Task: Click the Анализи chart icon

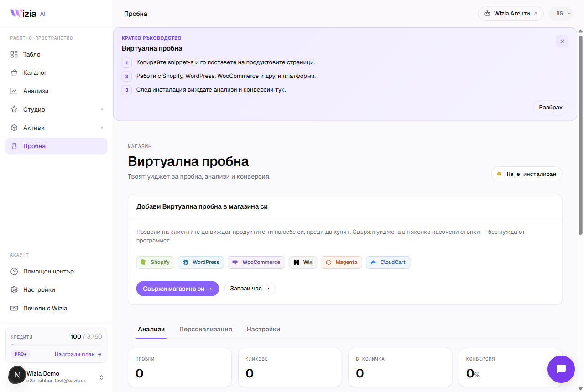Action: click(14, 91)
